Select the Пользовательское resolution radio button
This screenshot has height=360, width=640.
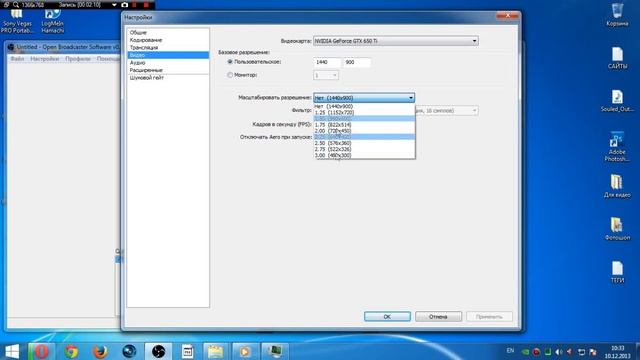(230, 62)
